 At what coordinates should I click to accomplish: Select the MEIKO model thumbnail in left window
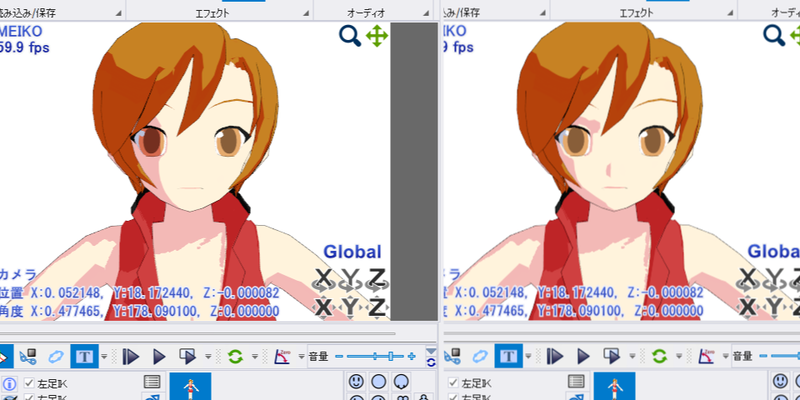(190, 386)
